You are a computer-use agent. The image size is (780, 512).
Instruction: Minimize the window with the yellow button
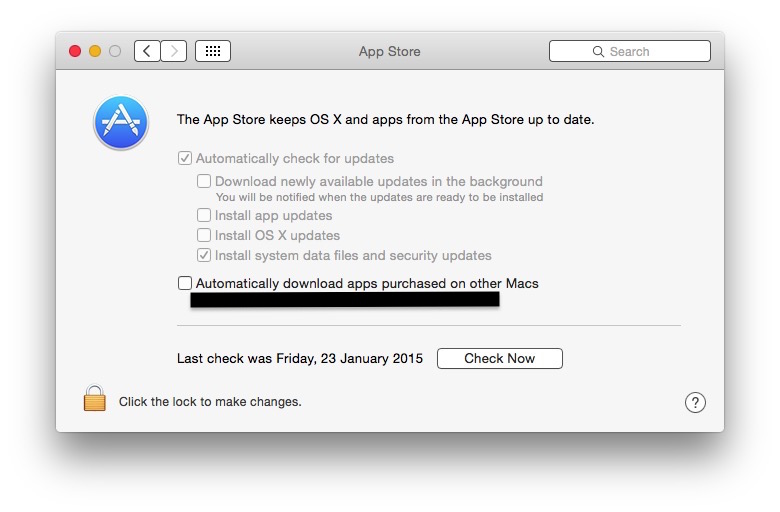[x=95, y=51]
